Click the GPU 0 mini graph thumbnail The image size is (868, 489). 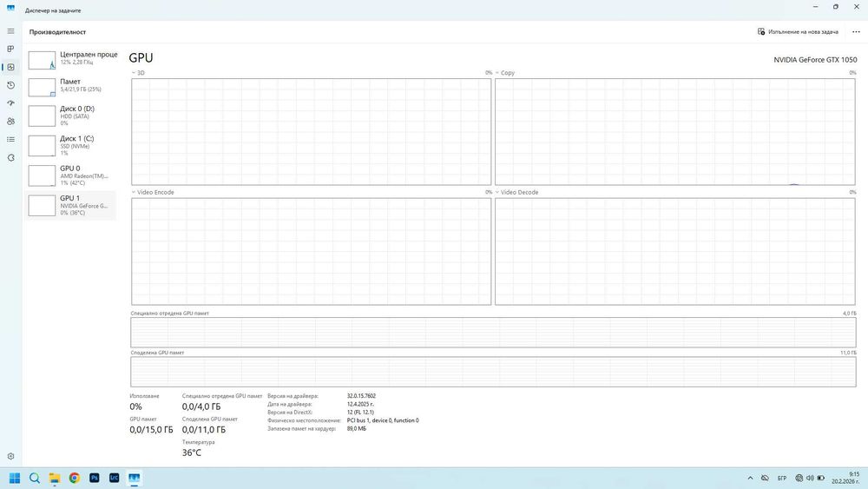coord(42,175)
